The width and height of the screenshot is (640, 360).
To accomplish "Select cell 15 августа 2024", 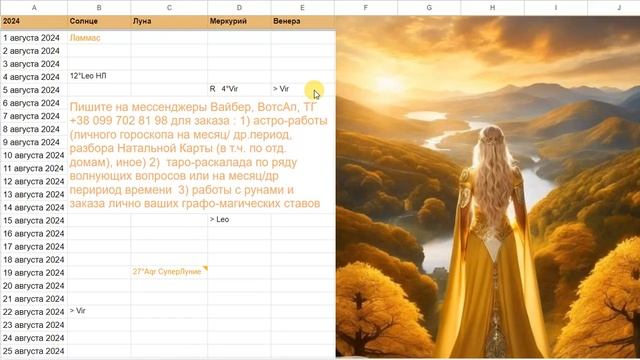I will tap(34, 220).
